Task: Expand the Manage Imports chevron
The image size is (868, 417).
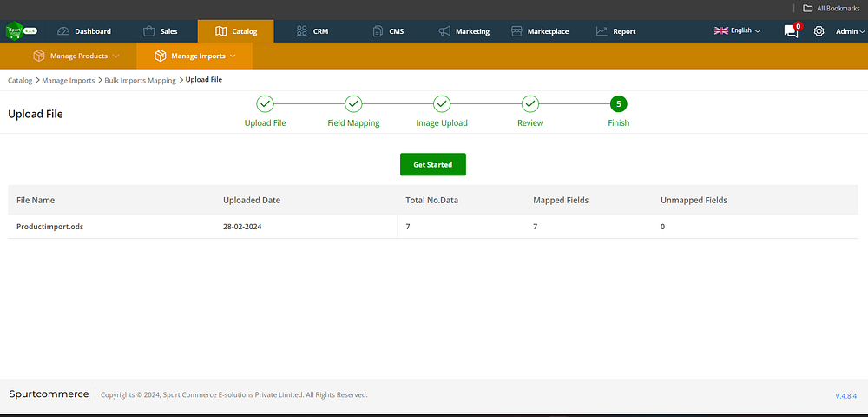Action: (233, 56)
